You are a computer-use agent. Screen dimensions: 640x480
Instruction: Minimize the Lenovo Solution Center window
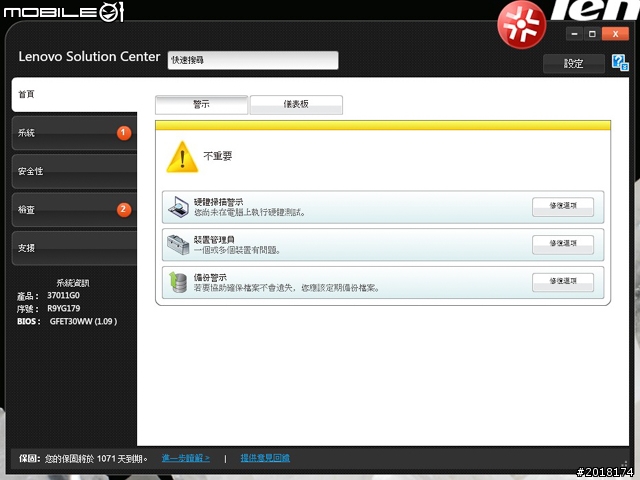[574, 34]
